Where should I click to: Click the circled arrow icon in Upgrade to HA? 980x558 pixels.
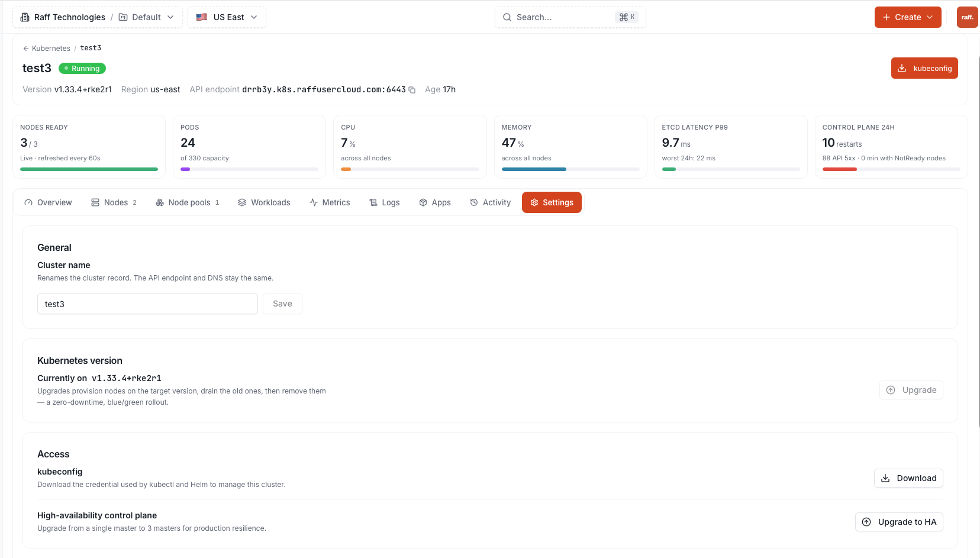pos(866,522)
